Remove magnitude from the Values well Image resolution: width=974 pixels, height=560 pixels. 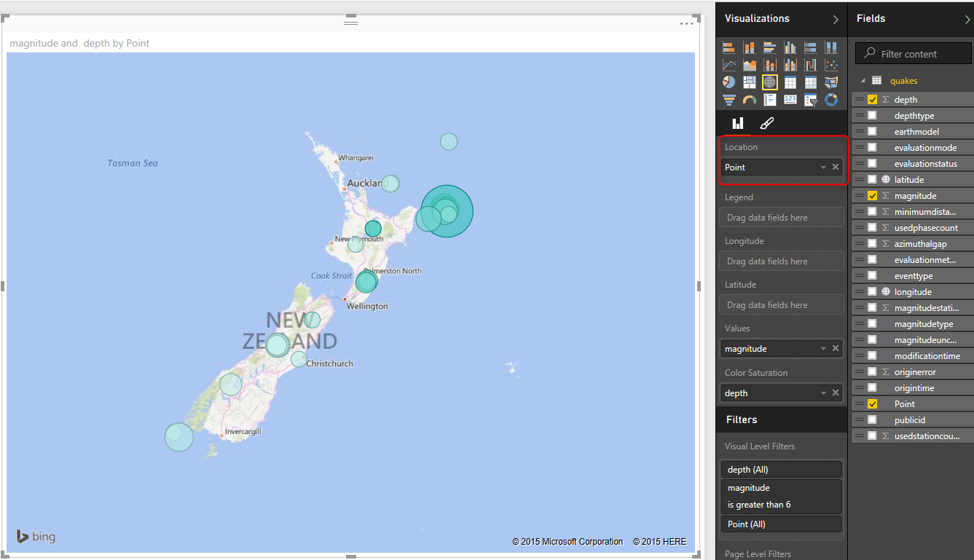836,349
